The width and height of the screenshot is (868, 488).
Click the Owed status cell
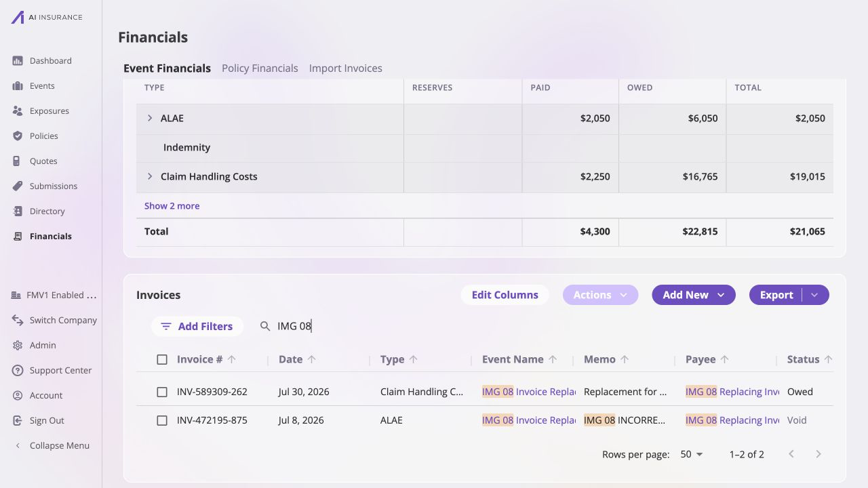[800, 392]
